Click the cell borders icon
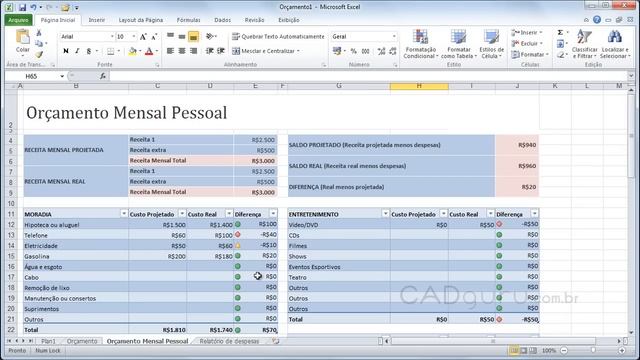The height and width of the screenshot is (360, 640). pos(110,51)
